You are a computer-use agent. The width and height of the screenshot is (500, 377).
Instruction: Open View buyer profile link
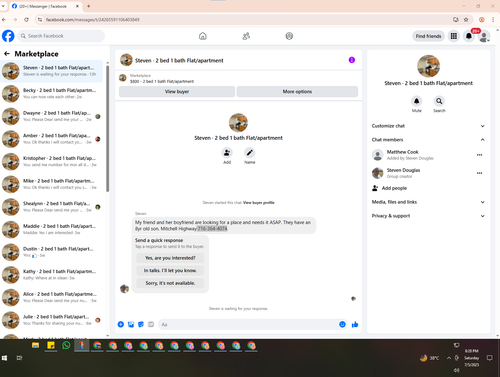tap(259, 203)
